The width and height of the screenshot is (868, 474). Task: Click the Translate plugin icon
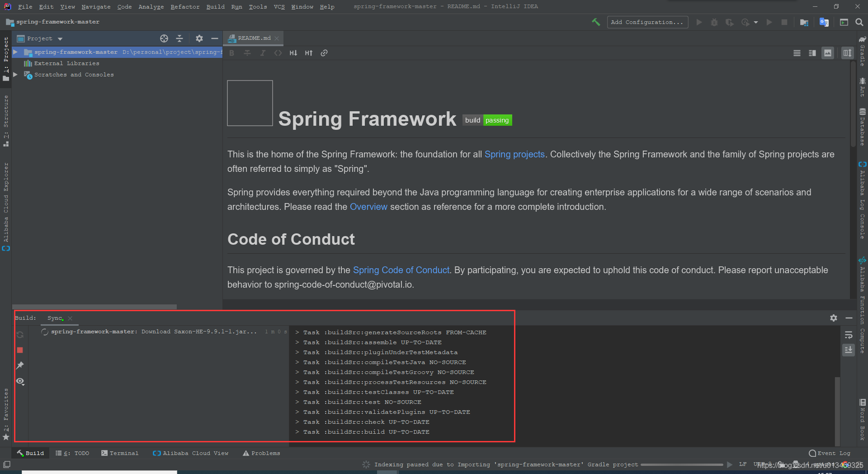point(824,22)
